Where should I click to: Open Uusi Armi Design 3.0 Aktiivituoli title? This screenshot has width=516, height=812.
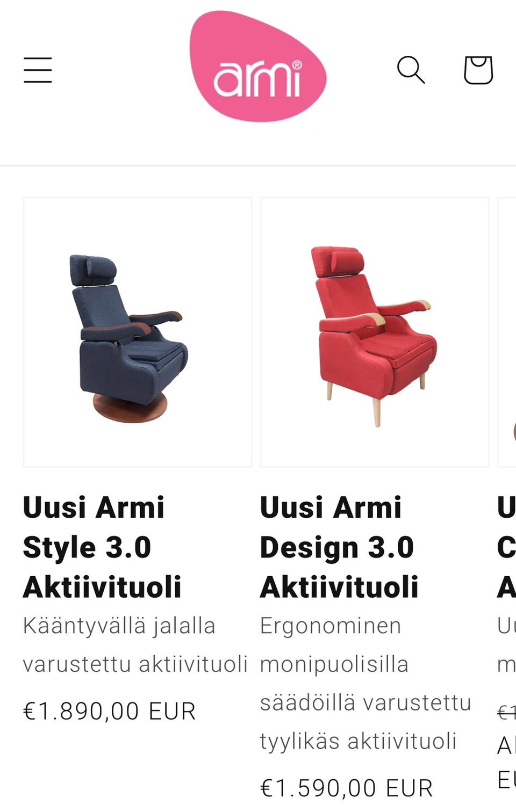click(339, 547)
